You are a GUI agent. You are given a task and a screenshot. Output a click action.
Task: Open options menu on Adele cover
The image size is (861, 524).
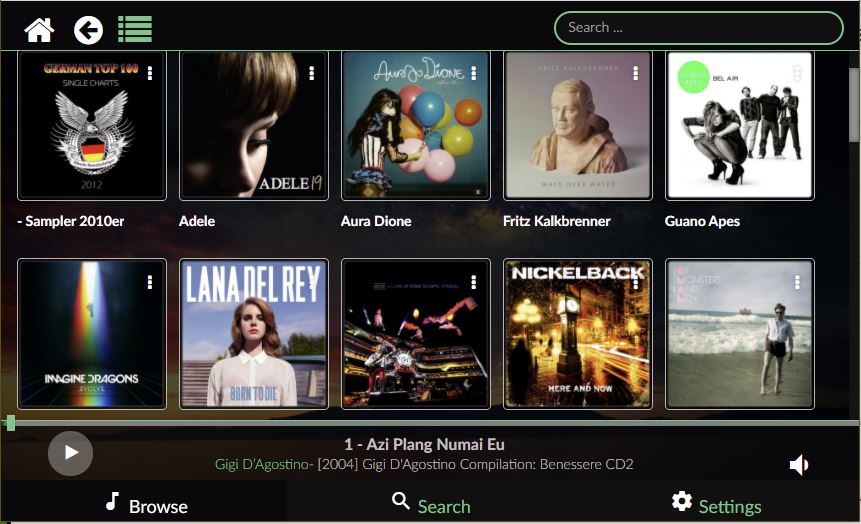tap(311, 73)
